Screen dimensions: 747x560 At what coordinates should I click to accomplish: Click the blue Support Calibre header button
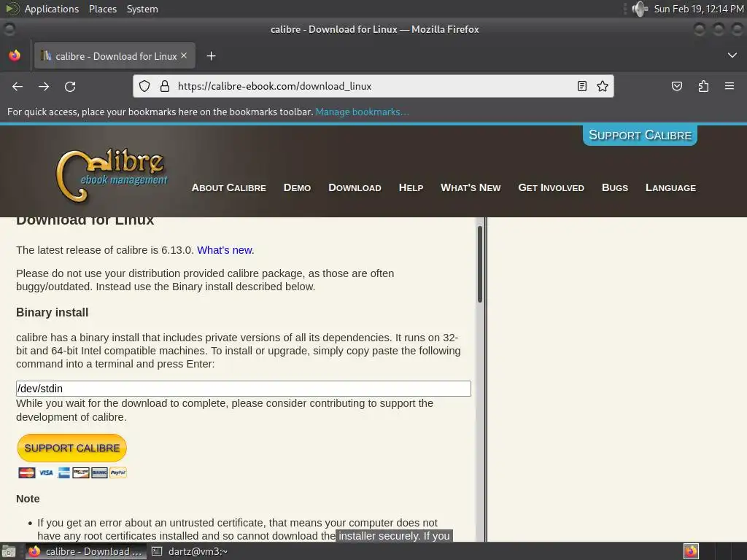(640, 135)
